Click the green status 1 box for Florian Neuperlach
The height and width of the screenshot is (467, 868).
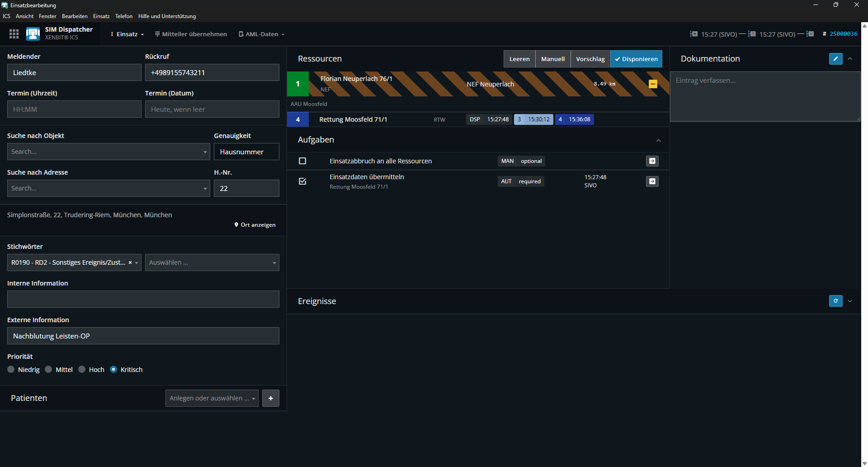[x=297, y=84]
